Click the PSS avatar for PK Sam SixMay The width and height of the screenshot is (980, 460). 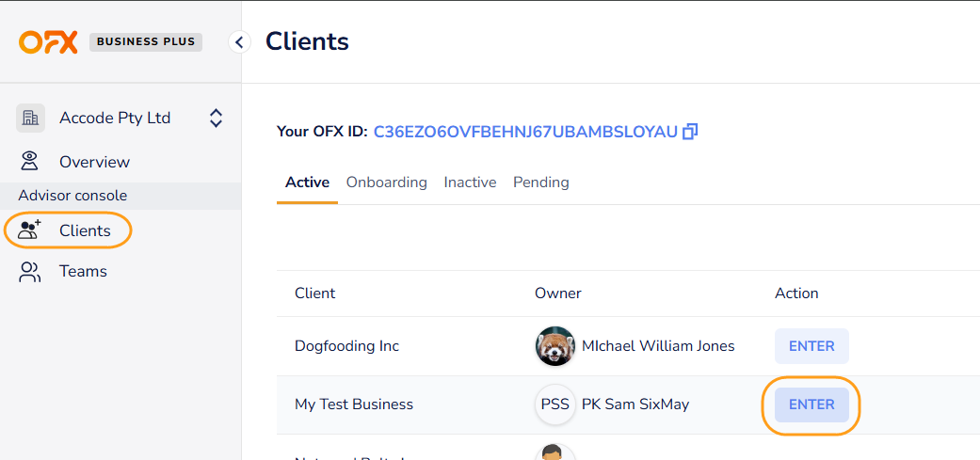point(555,404)
